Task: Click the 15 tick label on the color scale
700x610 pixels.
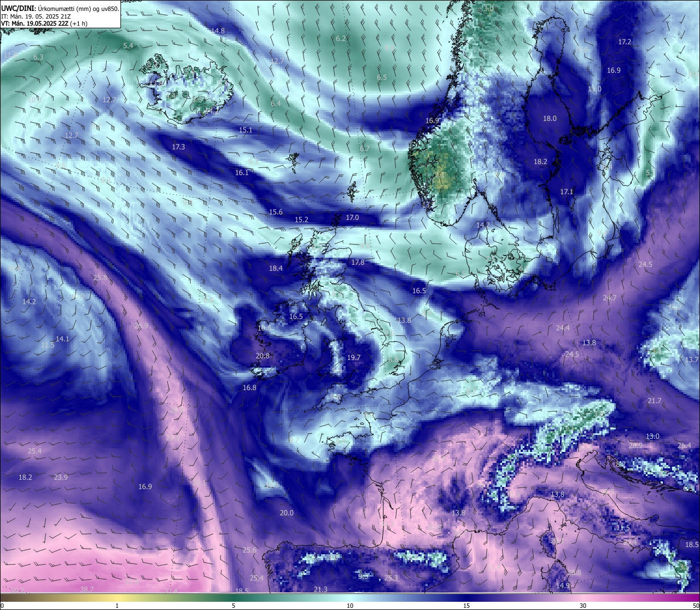Action: pos(466,606)
